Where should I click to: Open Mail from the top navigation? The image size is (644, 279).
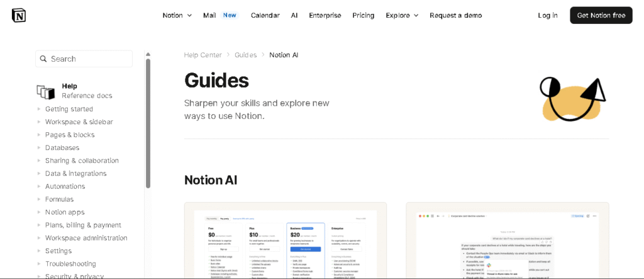point(209,15)
